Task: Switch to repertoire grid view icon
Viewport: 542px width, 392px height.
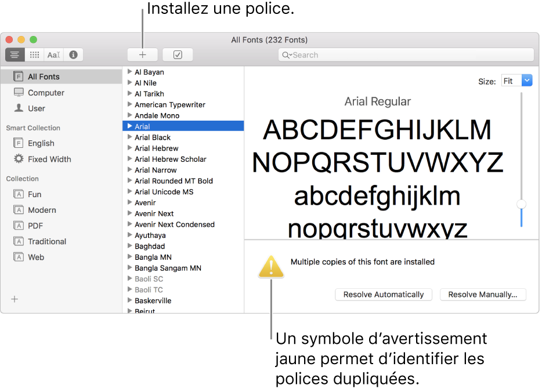Action: [x=34, y=55]
